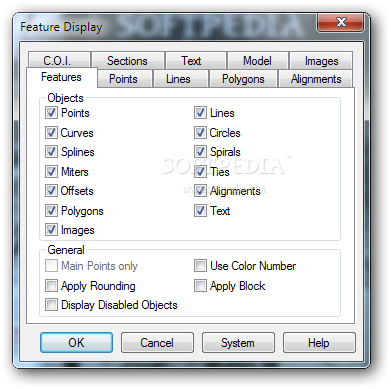Open System settings button
Viewport: 391px width, 389px height.
(238, 342)
